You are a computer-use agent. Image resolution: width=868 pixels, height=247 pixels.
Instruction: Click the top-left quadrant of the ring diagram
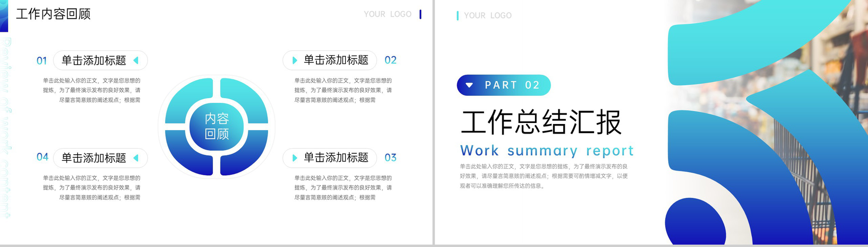point(189,101)
